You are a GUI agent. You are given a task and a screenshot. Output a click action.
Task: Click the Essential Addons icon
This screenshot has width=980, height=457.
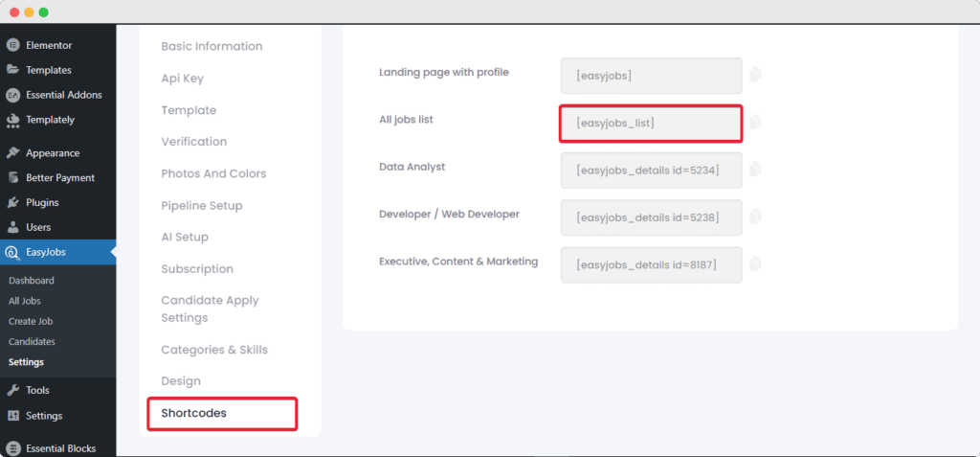click(12, 95)
